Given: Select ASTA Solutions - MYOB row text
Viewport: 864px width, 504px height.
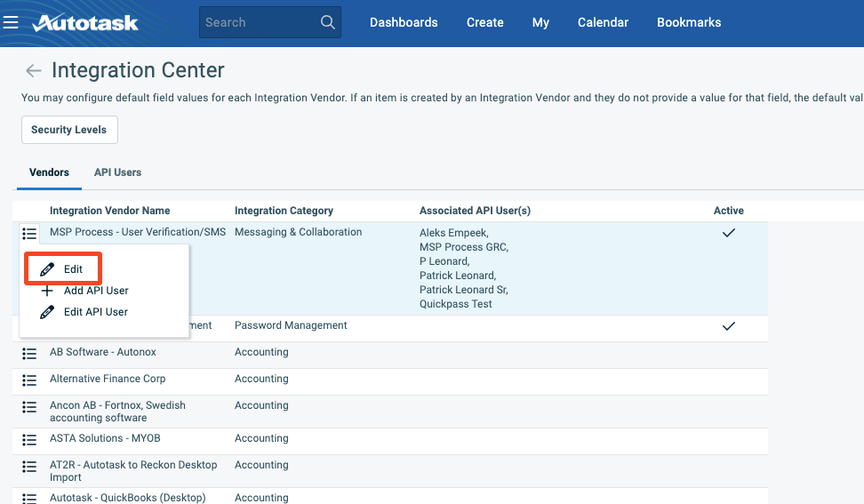Looking at the screenshot, I should (105, 438).
